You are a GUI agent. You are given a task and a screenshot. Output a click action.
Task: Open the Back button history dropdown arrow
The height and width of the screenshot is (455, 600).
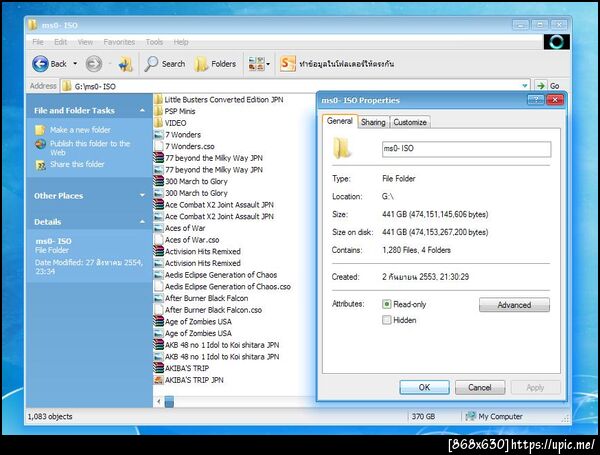[x=75, y=64]
